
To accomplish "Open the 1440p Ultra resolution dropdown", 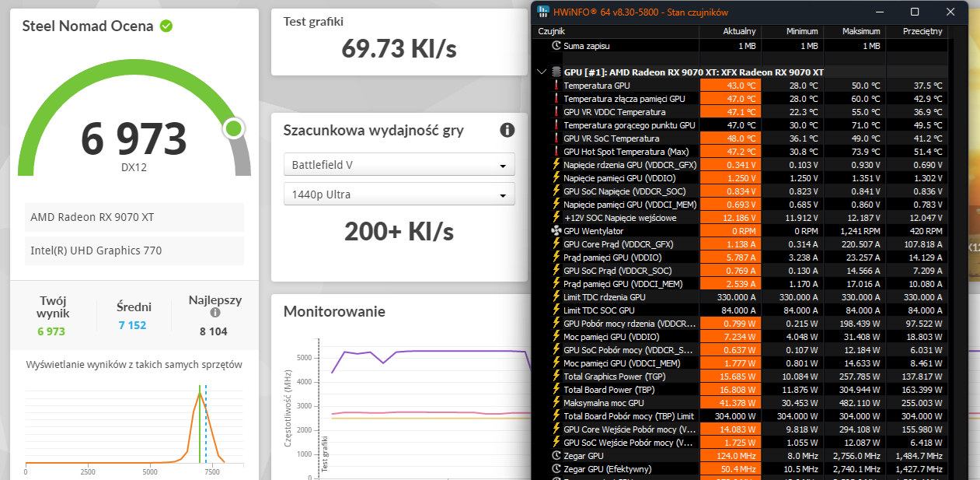I will [x=399, y=194].
